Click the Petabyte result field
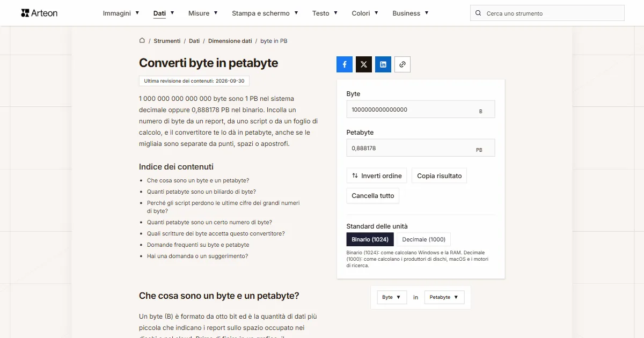This screenshot has width=644, height=338. [x=421, y=148]
